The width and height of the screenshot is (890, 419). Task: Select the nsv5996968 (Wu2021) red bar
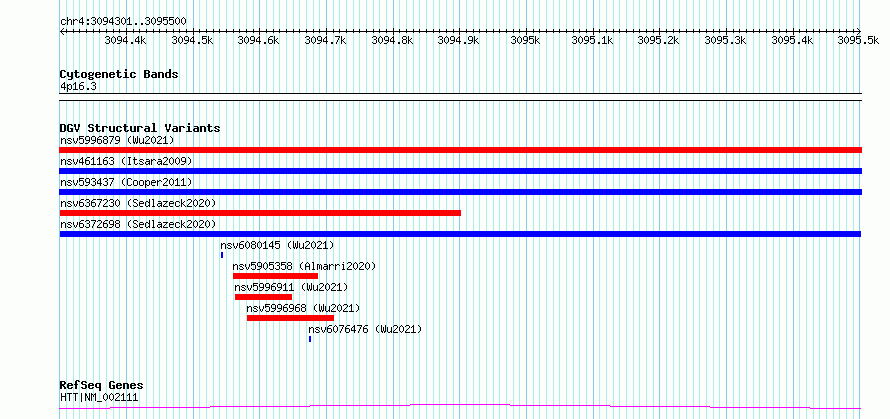pos(290,318)
